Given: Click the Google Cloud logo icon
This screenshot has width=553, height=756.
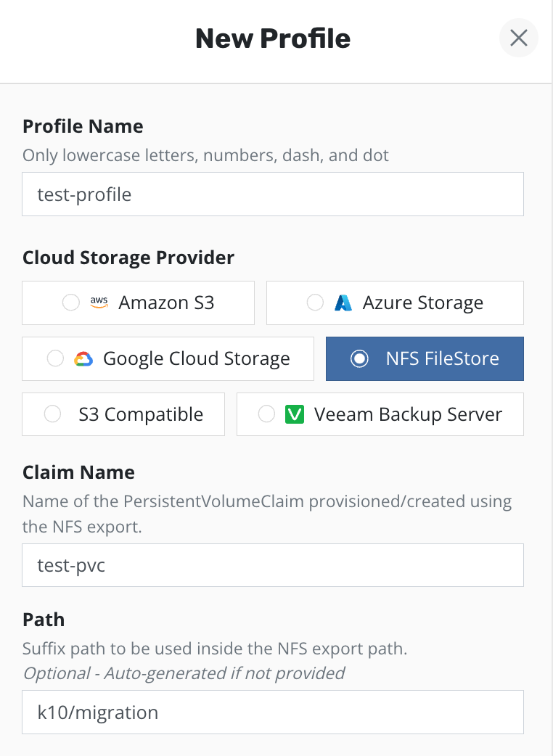Looking at the screenshot, I should pyautogui.click(x=83, y=358).
